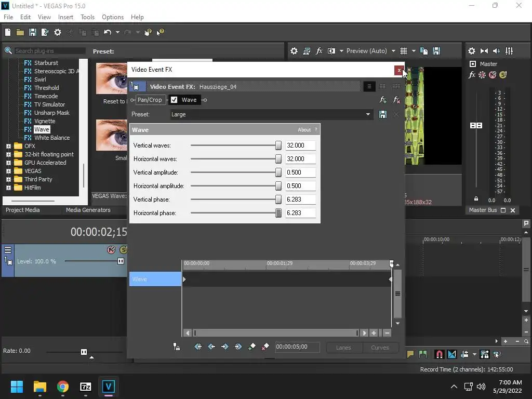The width and height of the screenshot is (532, 399).
Task: Save the project with the toolbar save icon
Action: click(x=33, y=32)
